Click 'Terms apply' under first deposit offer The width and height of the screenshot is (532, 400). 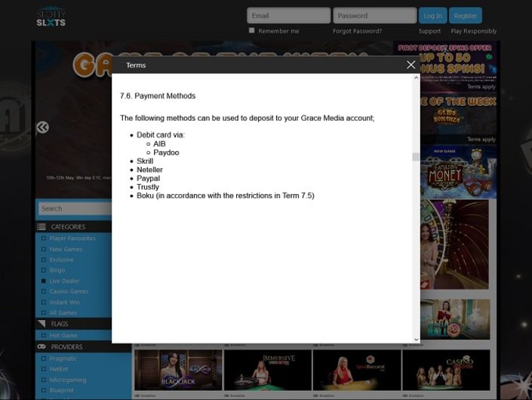pyautogui.click(x=481, y=87)
